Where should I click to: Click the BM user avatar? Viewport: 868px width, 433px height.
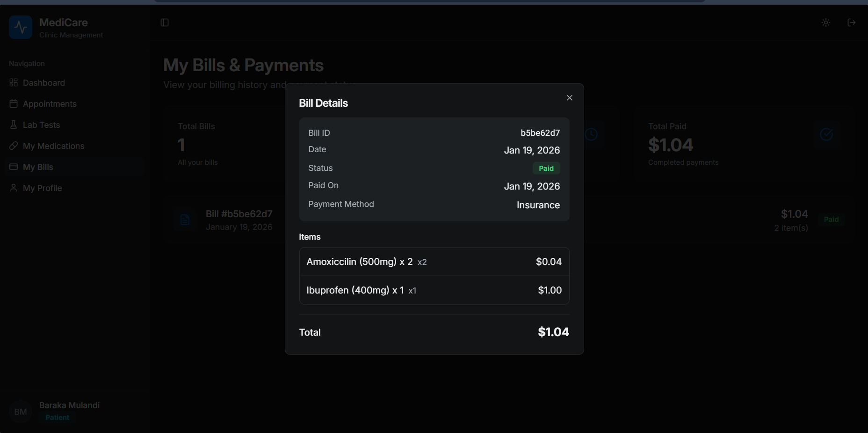pyautogui.click(x=21, y=412)
